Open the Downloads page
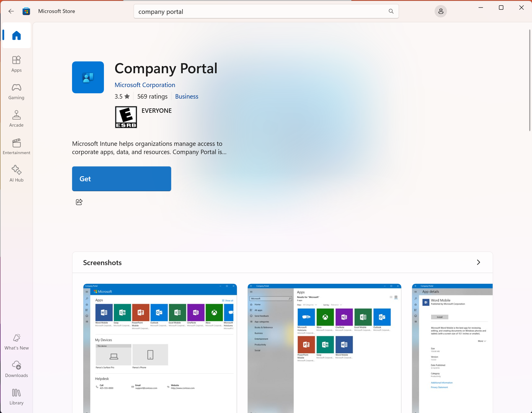532x413 pixels. pyautogui.click(x=17, y=369)
